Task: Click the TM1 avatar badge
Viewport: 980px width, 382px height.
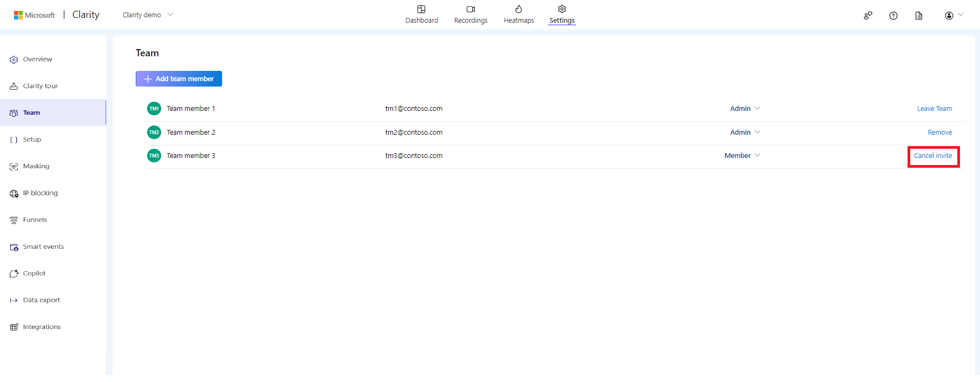Action: point(154,109)
